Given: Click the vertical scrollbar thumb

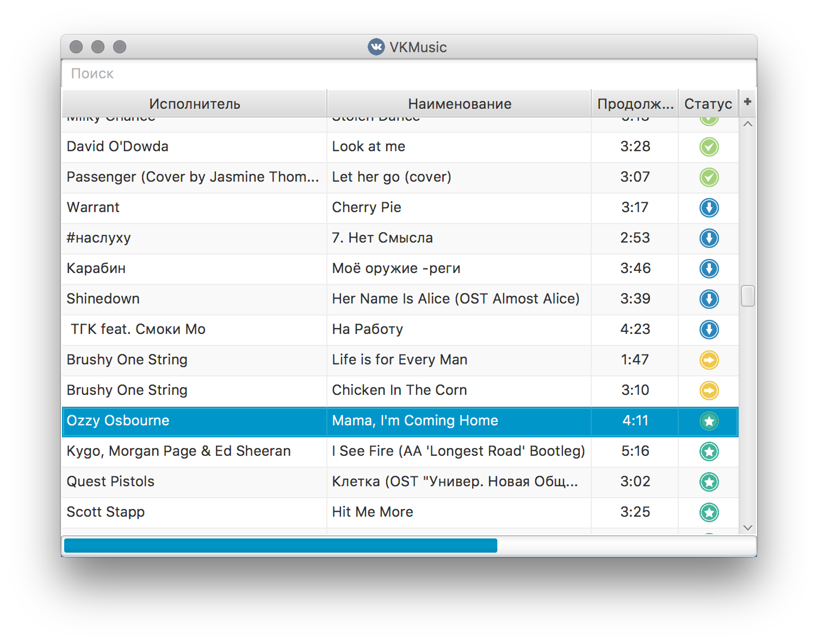Looking at the screenshot, I should (x=748, y=296).
